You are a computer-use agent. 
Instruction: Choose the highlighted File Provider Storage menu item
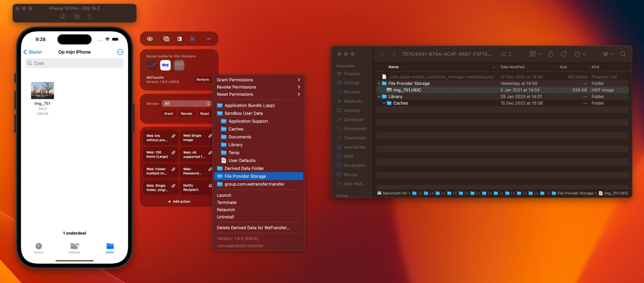coord(258,176)
